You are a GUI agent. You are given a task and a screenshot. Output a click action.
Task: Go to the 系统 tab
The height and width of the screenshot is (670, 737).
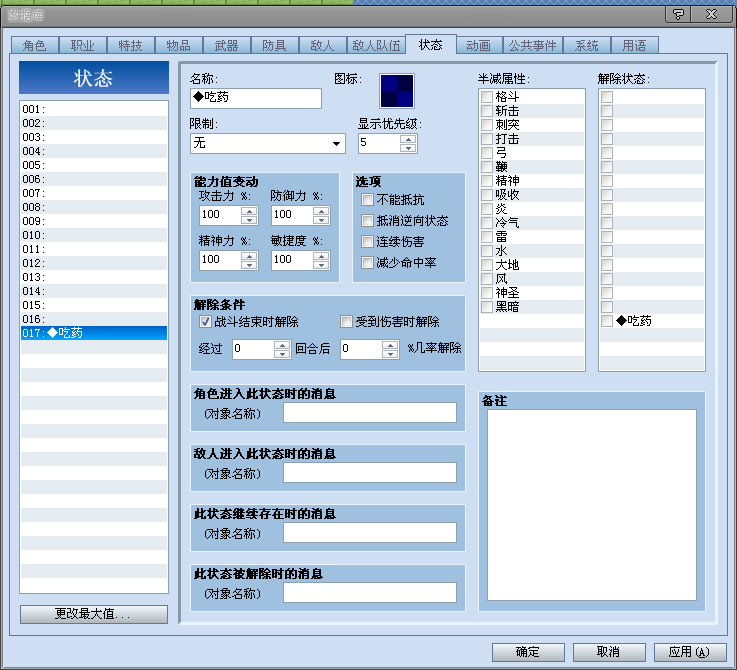coord(587,45)
